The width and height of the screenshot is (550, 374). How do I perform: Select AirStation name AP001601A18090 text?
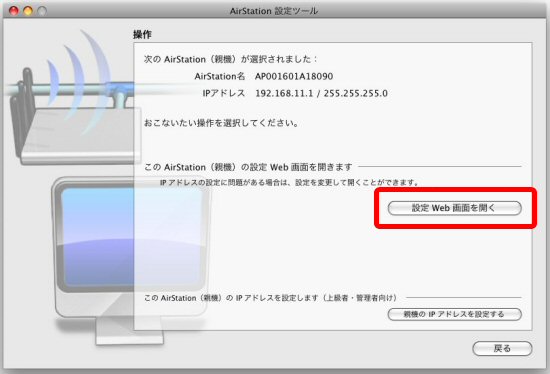[x=294, y=76]
